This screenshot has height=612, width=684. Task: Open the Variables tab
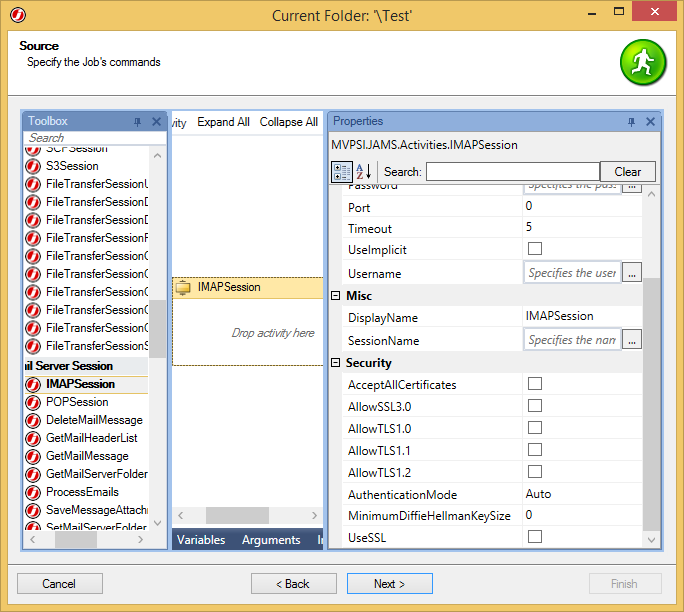tap(201, 540)
